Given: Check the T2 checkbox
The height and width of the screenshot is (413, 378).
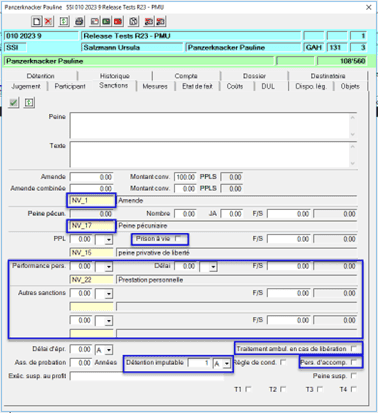Looking at the screenshot, I should pos(283,389).
